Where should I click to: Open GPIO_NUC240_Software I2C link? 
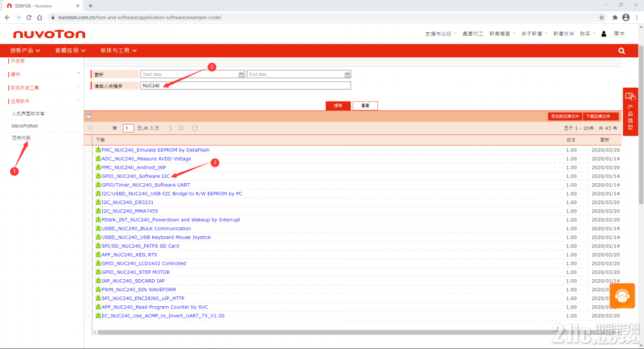[x=135, y=176]
